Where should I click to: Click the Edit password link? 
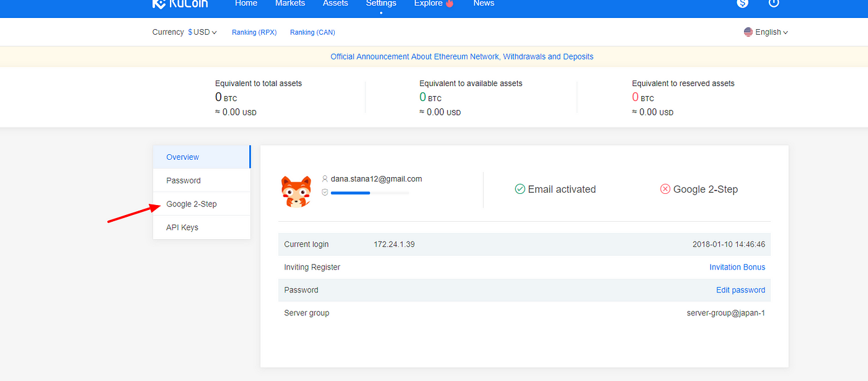740,290
